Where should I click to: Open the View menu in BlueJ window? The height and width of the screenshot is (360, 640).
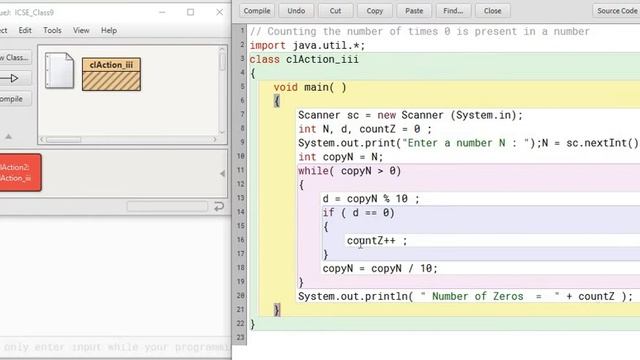pos(81,30)
